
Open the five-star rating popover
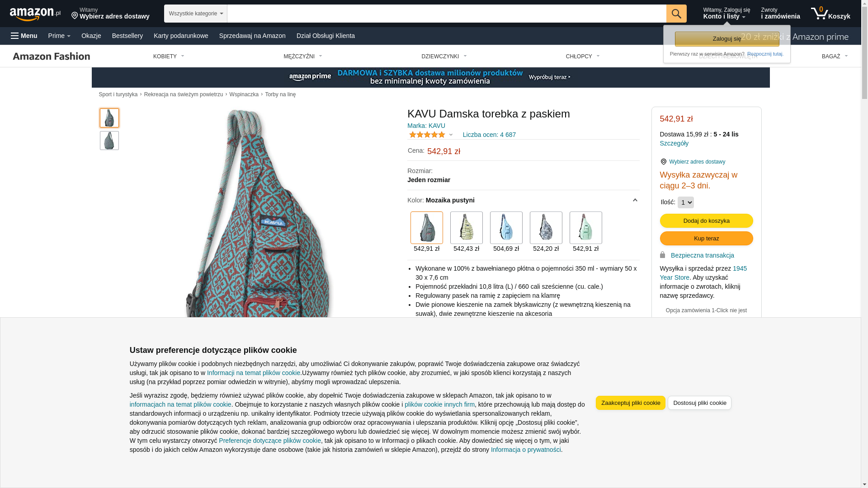point(431,135)
